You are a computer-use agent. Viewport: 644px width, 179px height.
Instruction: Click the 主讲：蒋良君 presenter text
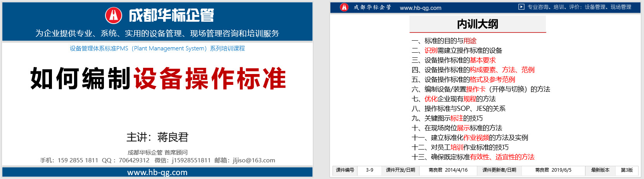pyautogui.click(x=157, y=137)
